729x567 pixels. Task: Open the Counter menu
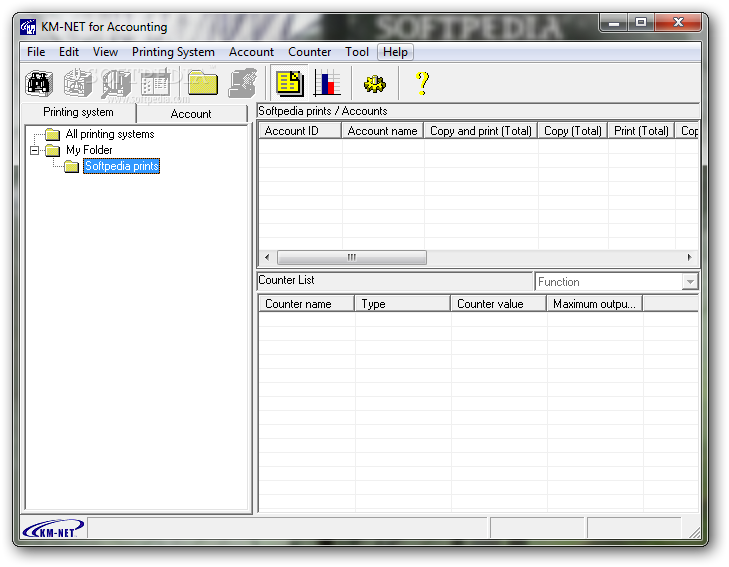point(310,52)
